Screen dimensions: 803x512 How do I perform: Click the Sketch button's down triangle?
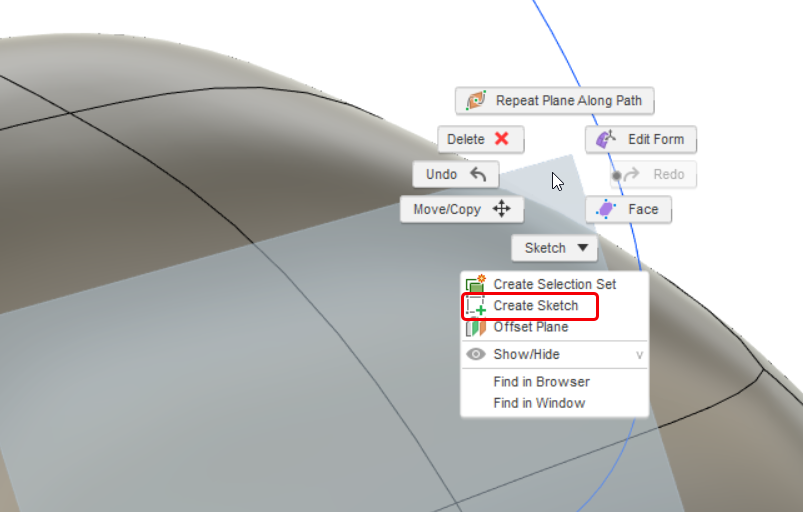(583, 248)
